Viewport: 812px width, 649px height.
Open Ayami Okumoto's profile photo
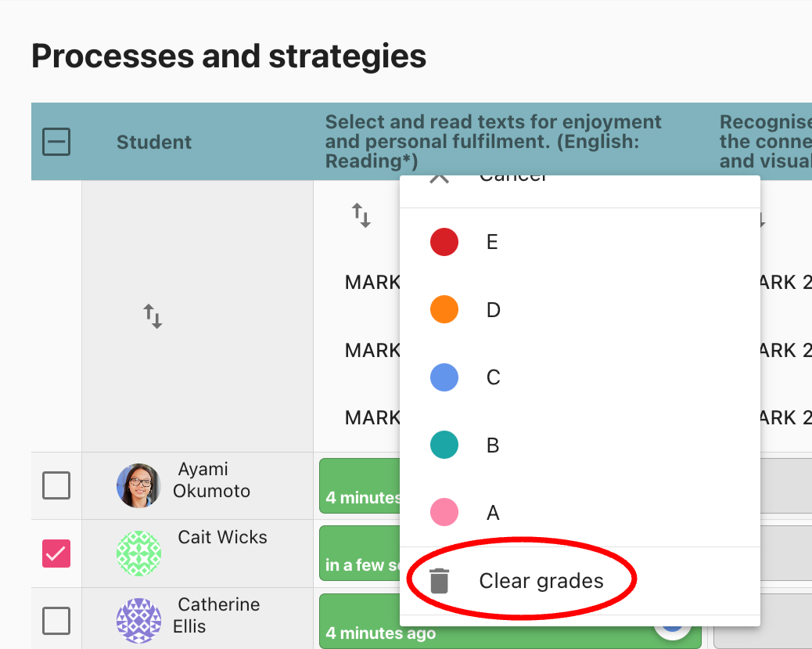[138, 485]
